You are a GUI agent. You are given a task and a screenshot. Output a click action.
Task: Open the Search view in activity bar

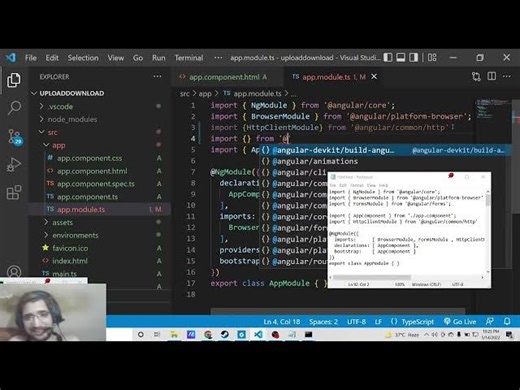click(x=14, y=108)
